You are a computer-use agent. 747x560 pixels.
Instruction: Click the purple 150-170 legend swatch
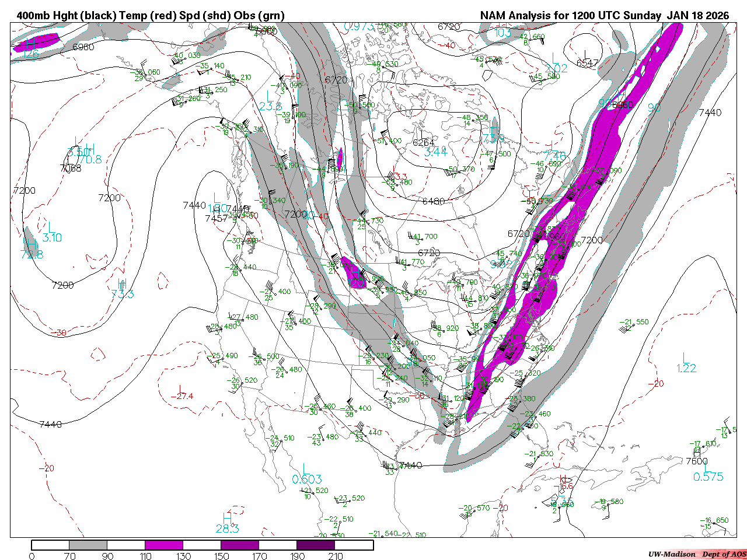click(x=240, y=545)
